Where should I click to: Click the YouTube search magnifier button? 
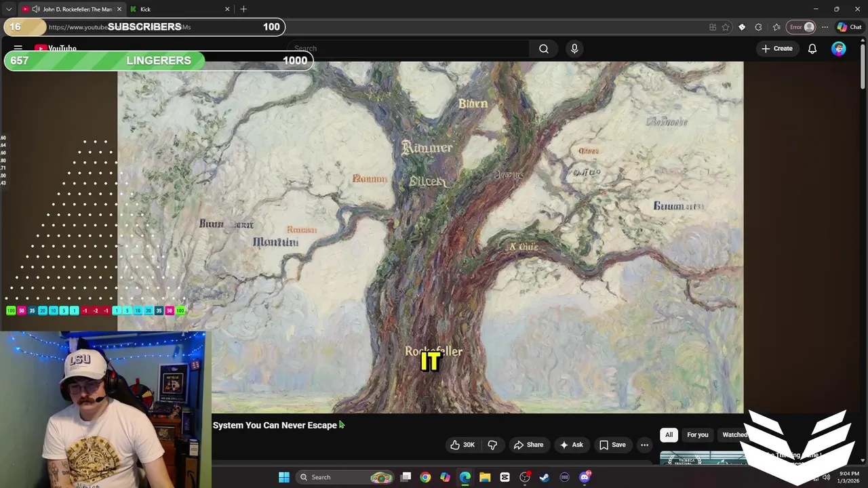[543, 48]
